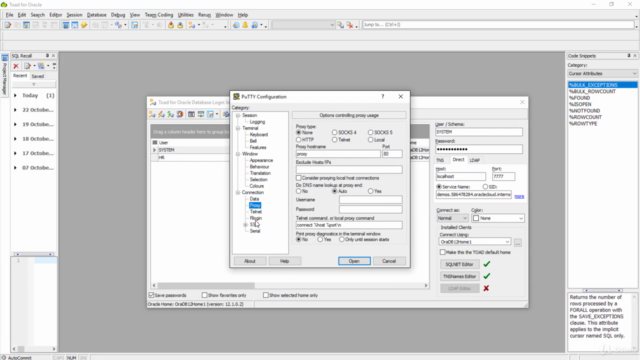Open the Connect as Normal dropdown
This screenshot has width=640, height=360.
452,218
